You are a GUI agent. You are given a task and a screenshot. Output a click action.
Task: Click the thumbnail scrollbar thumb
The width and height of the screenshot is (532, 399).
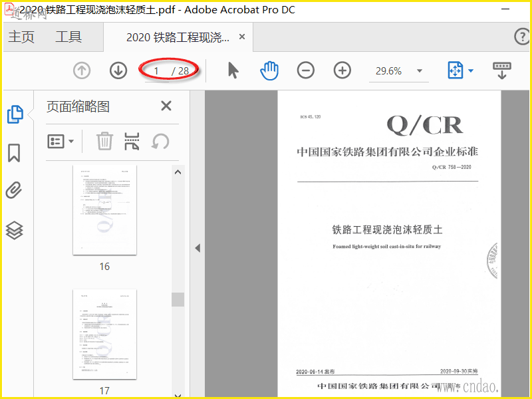pos(178,300)
